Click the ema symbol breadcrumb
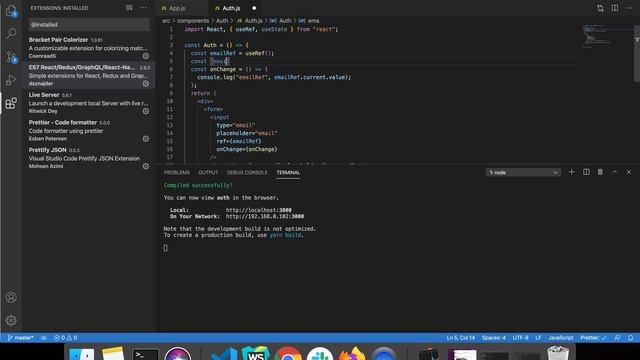Viewport: 640px width, 360px height. (x=309, y=21)
